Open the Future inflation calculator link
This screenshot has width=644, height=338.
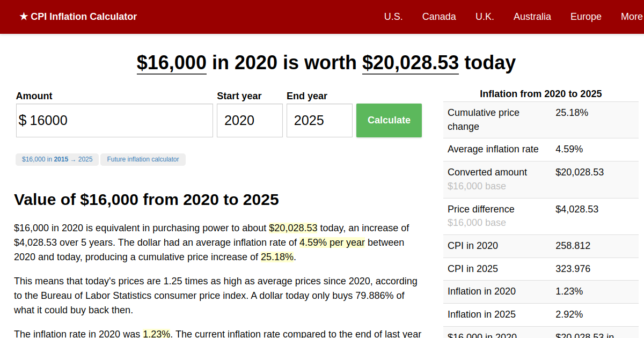coord(143,159)
